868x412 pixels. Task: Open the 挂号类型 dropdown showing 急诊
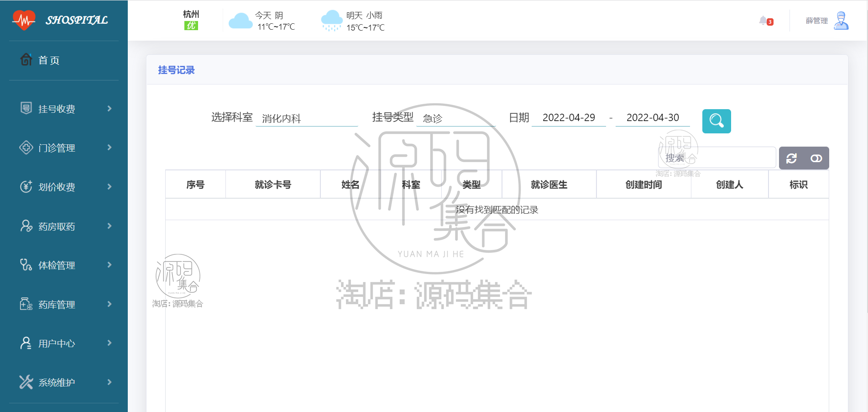[x=456, y=118]
